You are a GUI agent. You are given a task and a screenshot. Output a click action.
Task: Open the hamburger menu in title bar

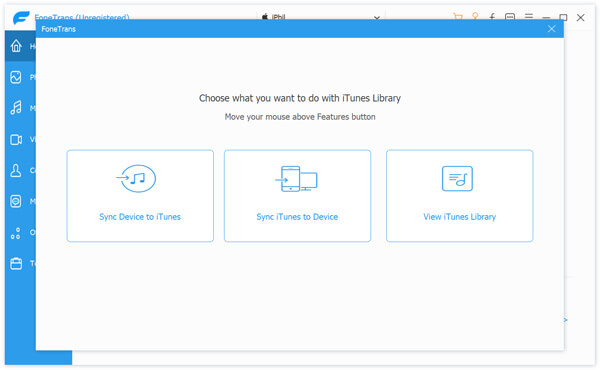coord(529,16)
